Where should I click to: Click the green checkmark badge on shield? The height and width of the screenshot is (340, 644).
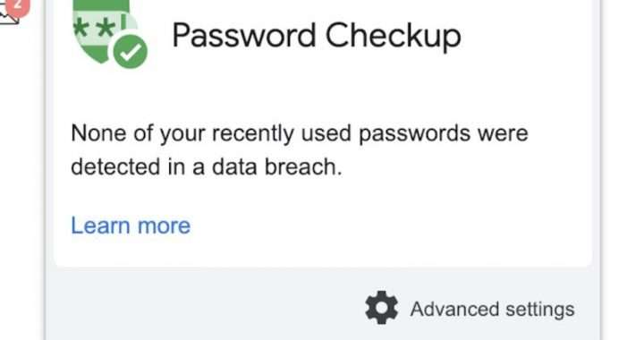pyautogui.click(x=131, y=52)
